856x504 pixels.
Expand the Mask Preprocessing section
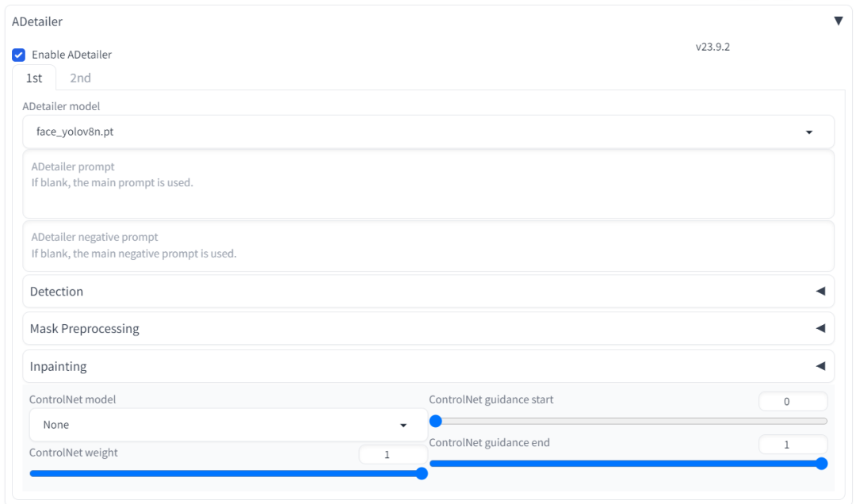pos(429,328)
